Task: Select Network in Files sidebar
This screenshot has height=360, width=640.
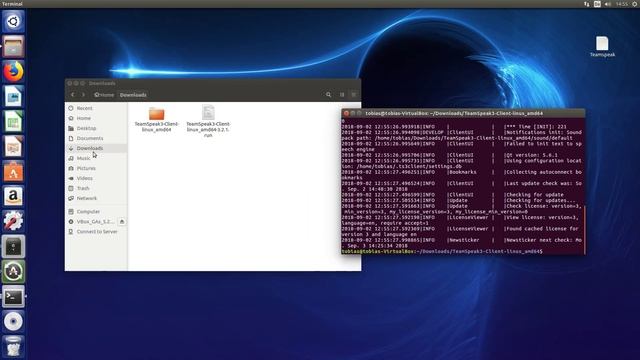Action: tap(96, 198)
